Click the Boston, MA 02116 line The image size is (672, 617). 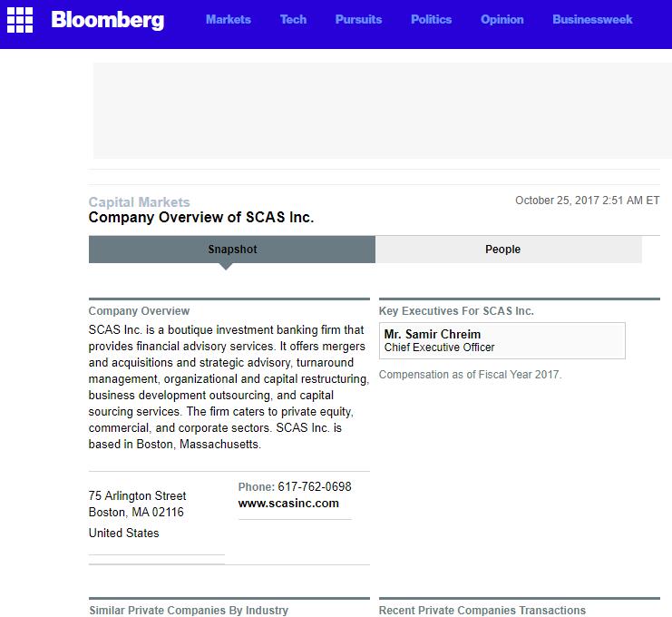click(136, 512)
